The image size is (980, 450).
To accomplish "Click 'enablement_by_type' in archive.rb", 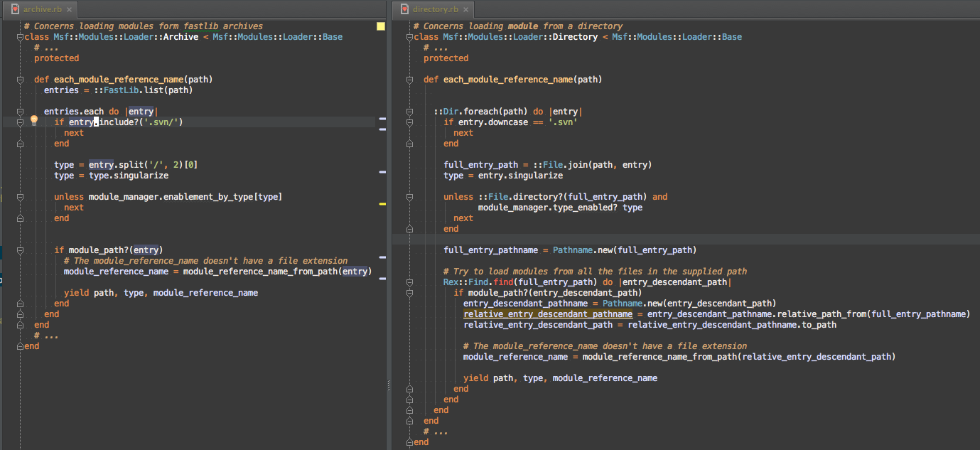I will [208, 197].
